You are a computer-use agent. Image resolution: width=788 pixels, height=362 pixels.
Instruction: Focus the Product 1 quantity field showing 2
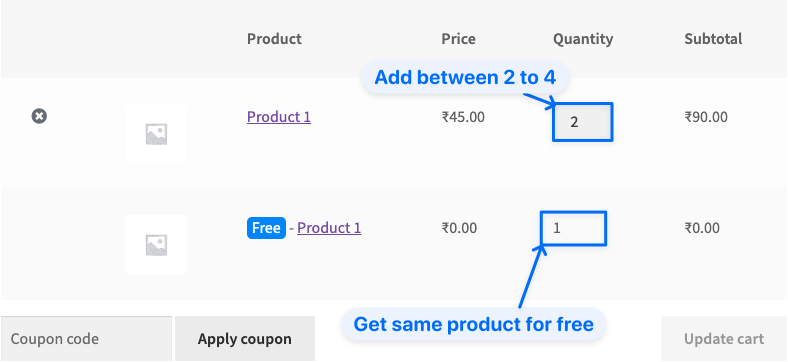(582, 122)
